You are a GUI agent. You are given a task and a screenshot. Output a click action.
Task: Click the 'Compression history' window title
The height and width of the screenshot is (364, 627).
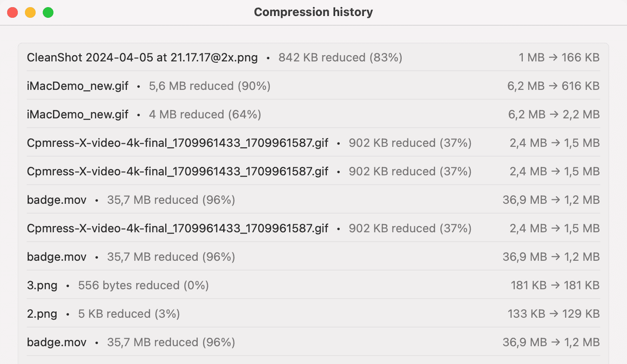coord(313,12)
